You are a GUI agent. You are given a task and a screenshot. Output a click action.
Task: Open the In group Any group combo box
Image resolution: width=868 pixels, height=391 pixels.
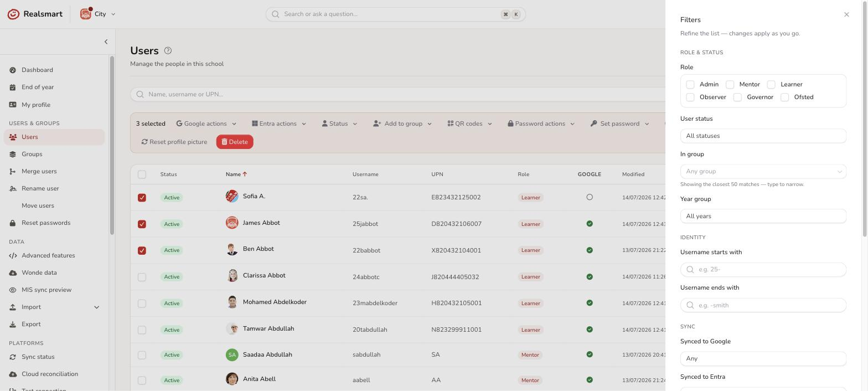pyautogui.click(x=763, y=171)
